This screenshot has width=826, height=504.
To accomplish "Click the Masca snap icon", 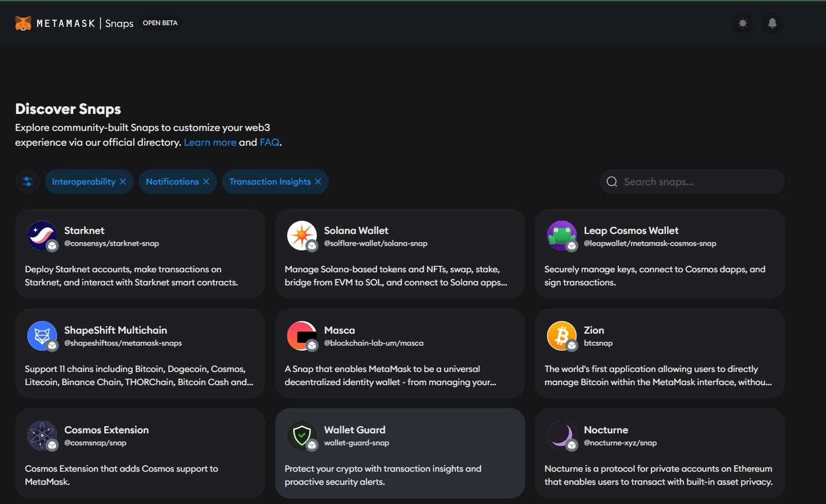I will click(x=301, y=335).
